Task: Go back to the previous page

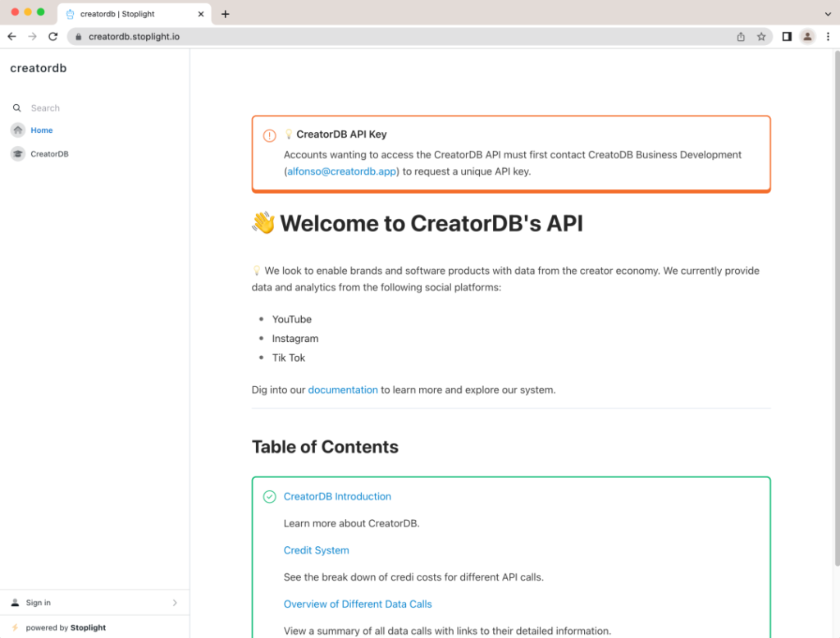Action: pos(11,36)
